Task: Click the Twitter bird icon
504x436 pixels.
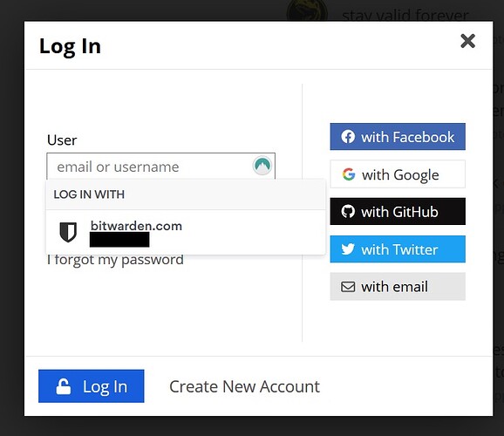Action: tap(348, 249)
